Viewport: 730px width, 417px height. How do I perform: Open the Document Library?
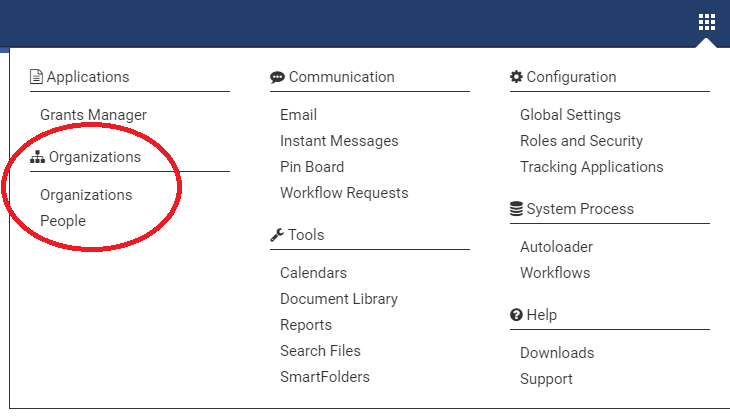(339, 299)
